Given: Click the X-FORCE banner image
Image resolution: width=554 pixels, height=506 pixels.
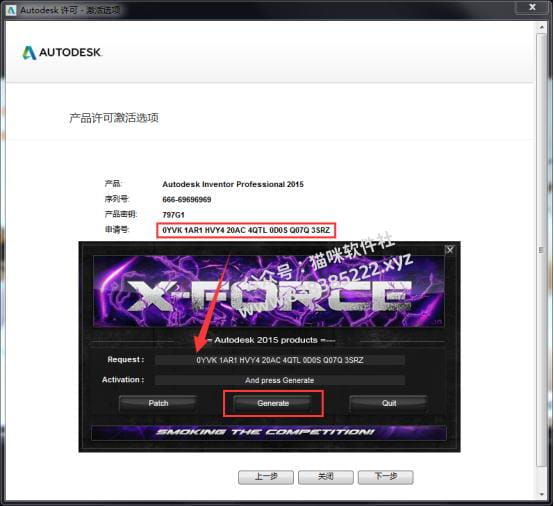Looking at the screenshot, I should click(x=269, y=292).
